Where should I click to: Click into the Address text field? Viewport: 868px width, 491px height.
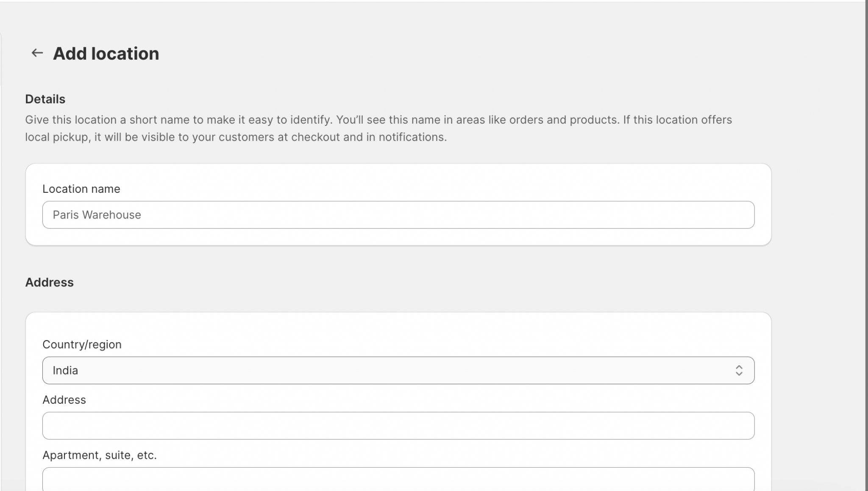click(x=398, y=426)
